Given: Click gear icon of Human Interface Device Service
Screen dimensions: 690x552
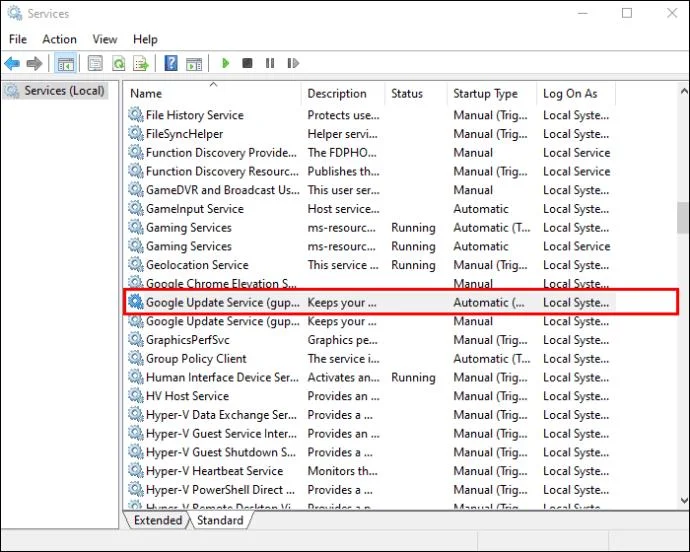Looking at the screenshot, I should [136, 377].
